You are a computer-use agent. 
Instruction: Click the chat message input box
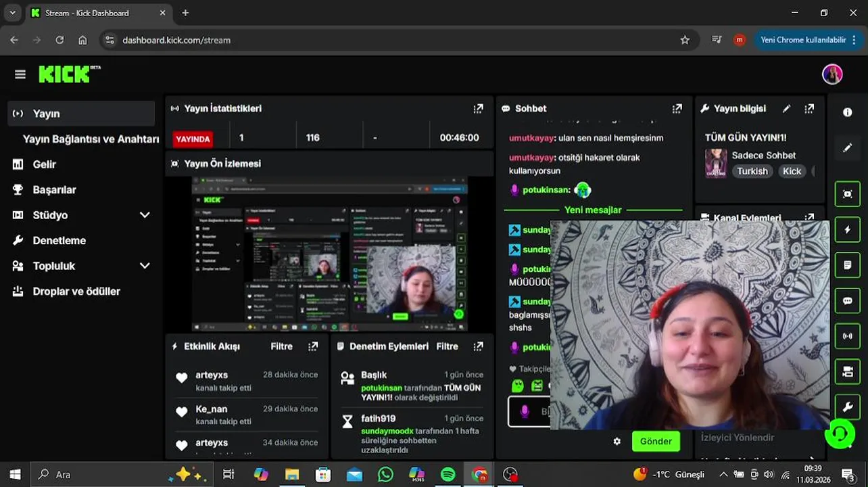coord(530,411)
